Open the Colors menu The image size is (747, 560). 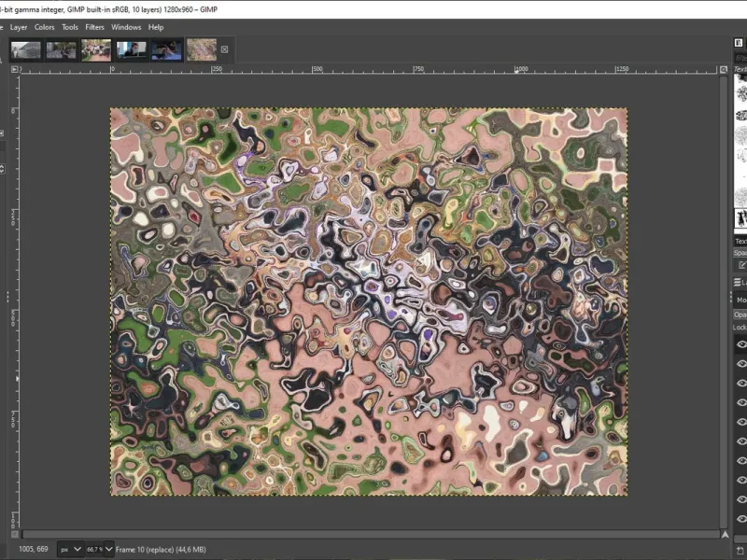coord(44,27)
